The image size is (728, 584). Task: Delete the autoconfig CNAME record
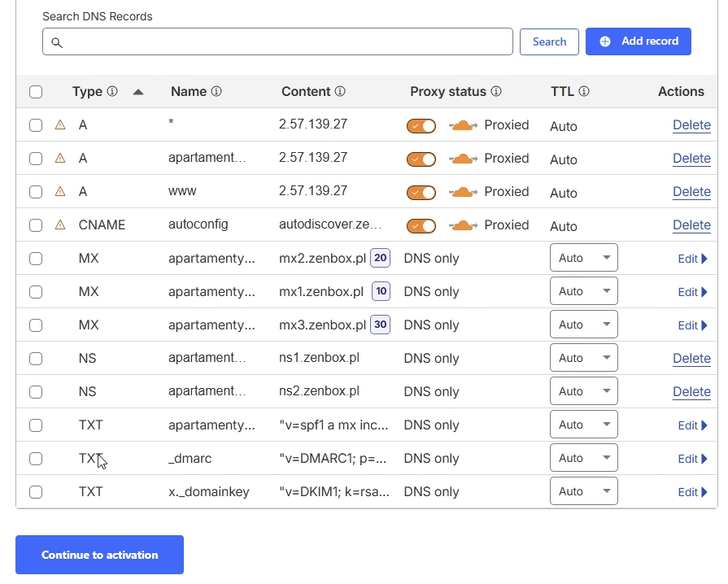691,225
